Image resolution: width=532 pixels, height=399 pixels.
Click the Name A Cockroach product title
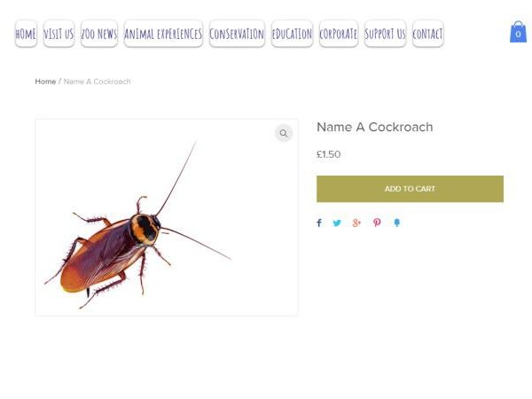click(374, 127)
